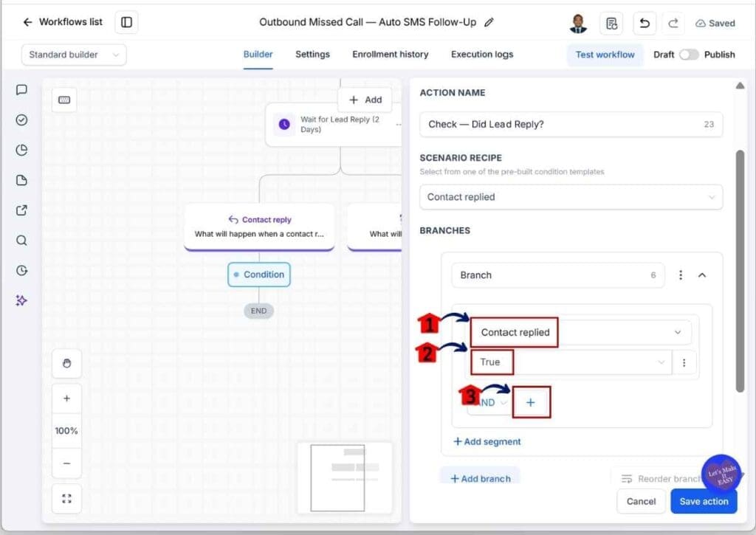The height and width of the screenshot is (535, 756).
Task: Click the Saved cloud status
Action: pyautogui.click(x=715, y=23)
